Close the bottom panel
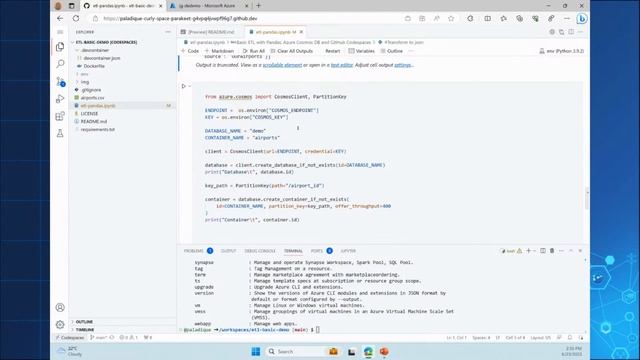This screenshot has width=640, height=360. tap(580, 251)
